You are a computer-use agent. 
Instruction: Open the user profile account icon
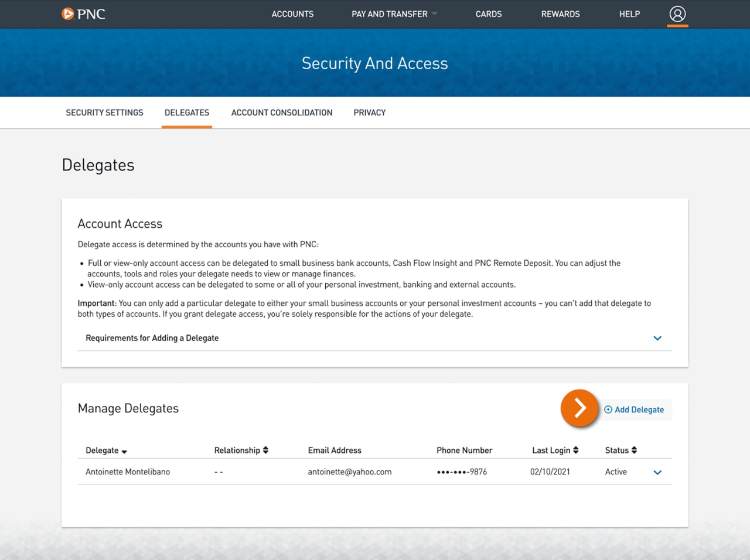pyautogui.click(x=677, y=14)
